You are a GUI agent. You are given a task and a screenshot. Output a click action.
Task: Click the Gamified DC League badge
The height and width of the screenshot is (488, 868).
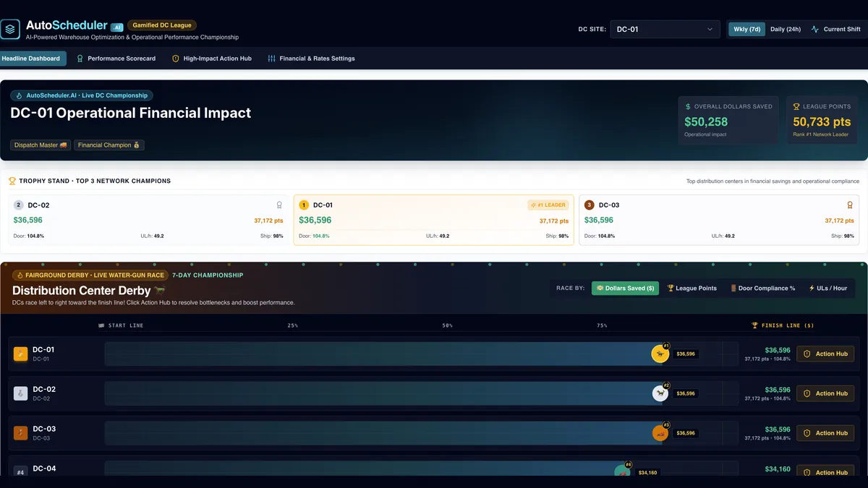click(x=162, y=25)
